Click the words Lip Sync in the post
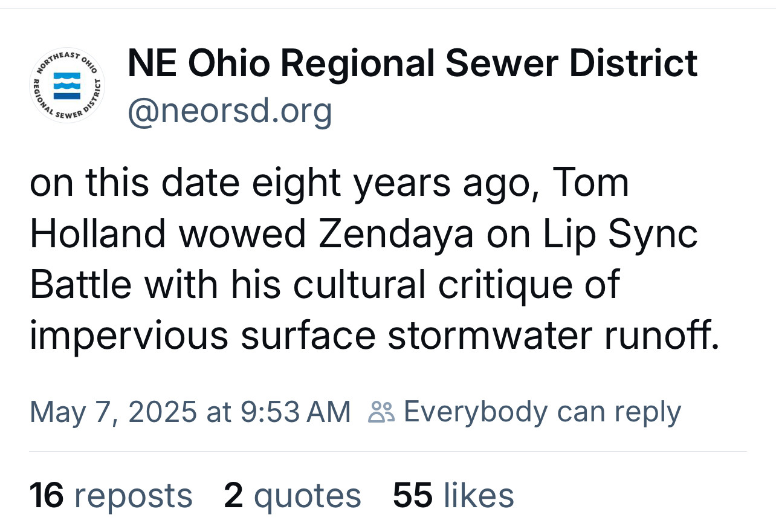Image resolution: width=776 pixels, height=532 pixels. (621, 235)
